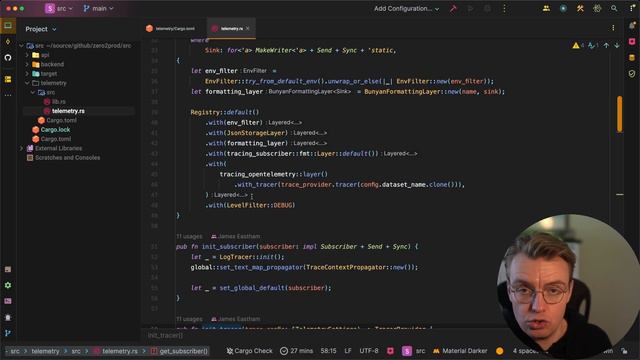640x360 pixels.
Task: Click the greyed Debug bug icon
Action: click(x=487, y=8)
